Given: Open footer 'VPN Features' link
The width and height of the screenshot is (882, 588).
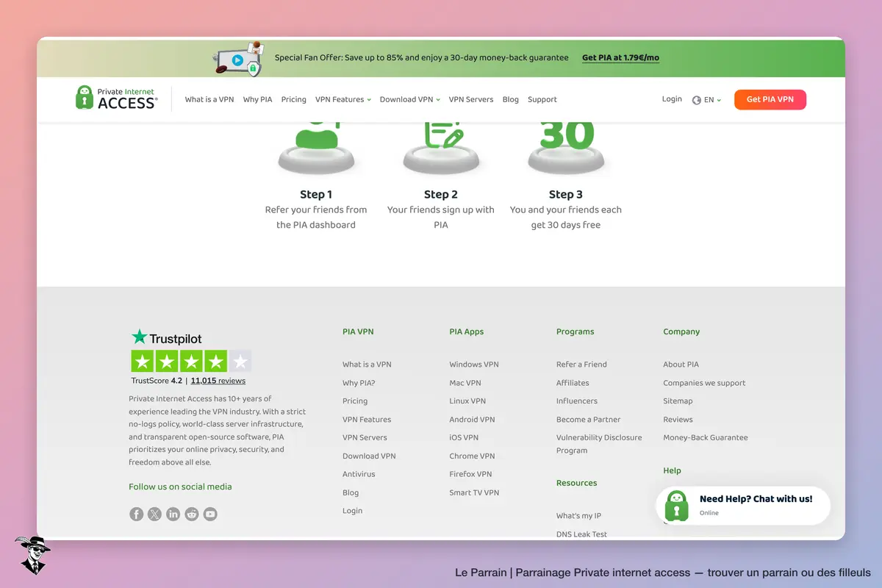Looking at the screenshot, I should (367, 420).
